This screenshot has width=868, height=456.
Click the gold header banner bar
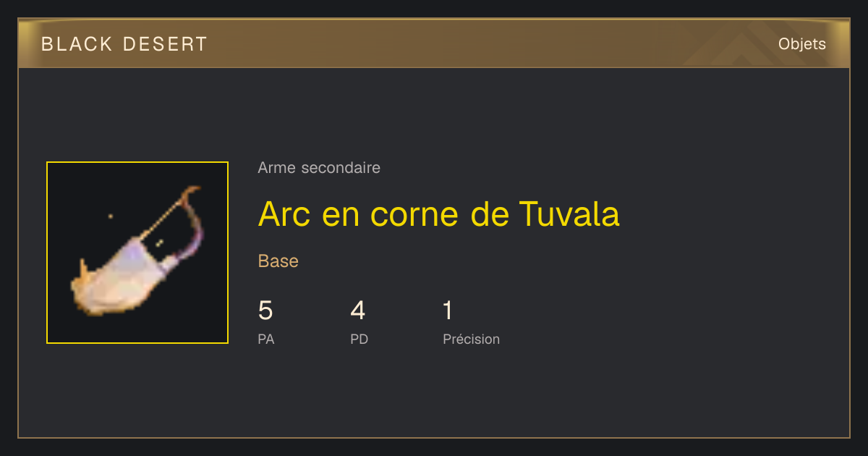pyautogui.click(x=434, y=43)
